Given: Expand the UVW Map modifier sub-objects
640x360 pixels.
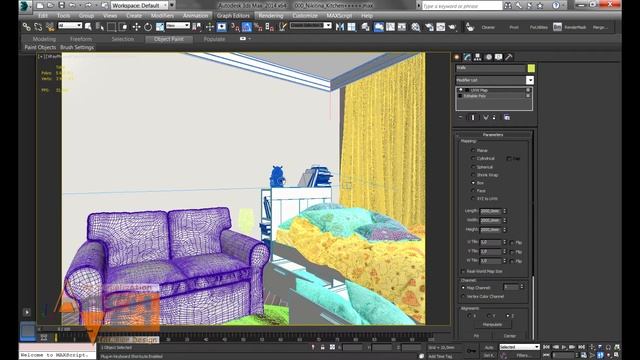Looking at the screenshot, I should point(461,90).
